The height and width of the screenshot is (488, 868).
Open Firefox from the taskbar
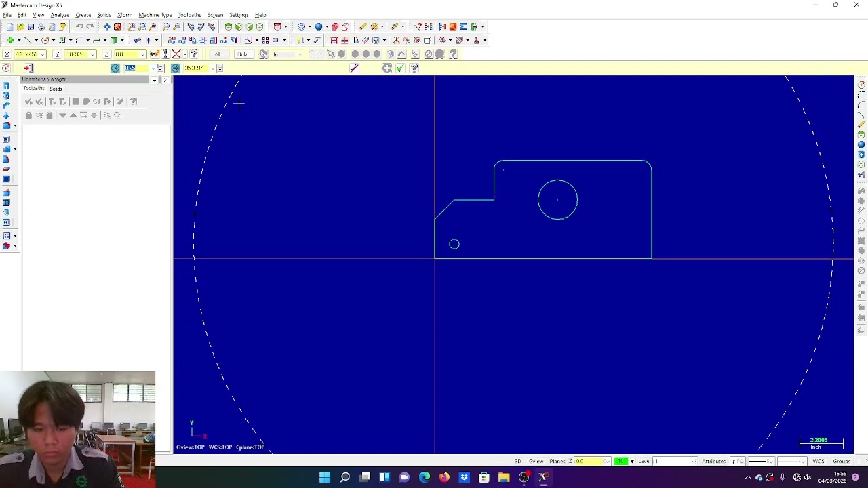tap(444, 477)
